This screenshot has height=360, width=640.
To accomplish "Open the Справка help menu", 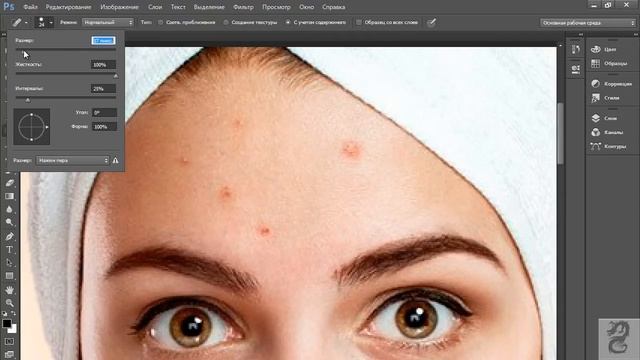I will pos(333,7).
